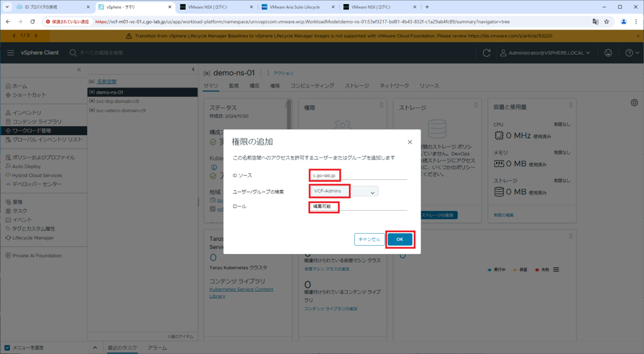Open the 制限の編集 link
This screenshot has width=644, height=354.
[x=503, y=215]
